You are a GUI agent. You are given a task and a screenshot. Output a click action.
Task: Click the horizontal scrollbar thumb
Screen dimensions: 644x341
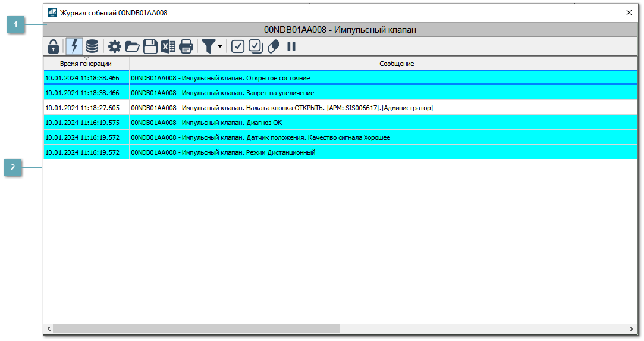[x=196, y=329]
